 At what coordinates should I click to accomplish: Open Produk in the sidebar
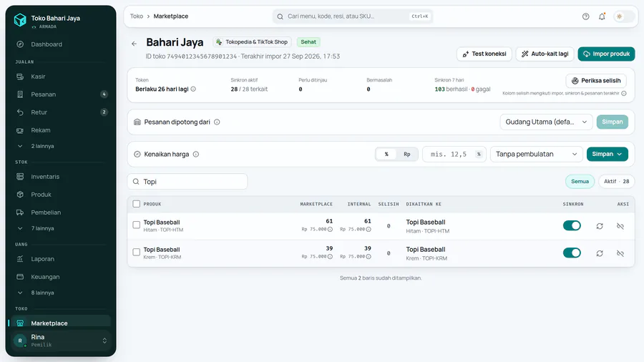60,195
